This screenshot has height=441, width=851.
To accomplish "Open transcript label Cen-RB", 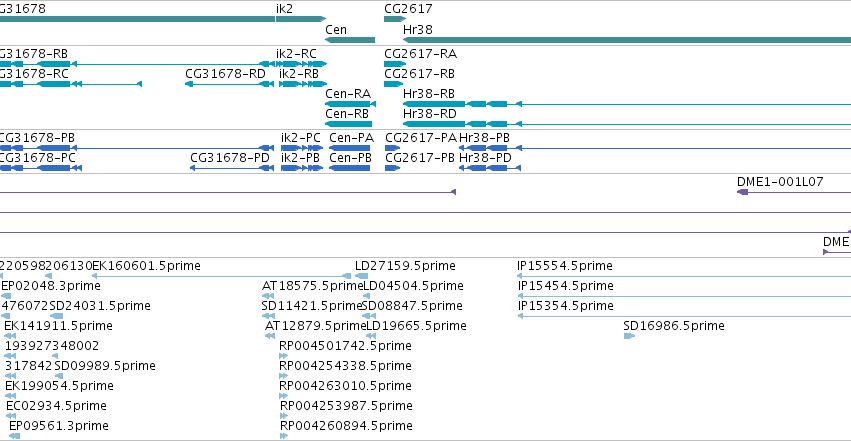I will pos(347,114).
